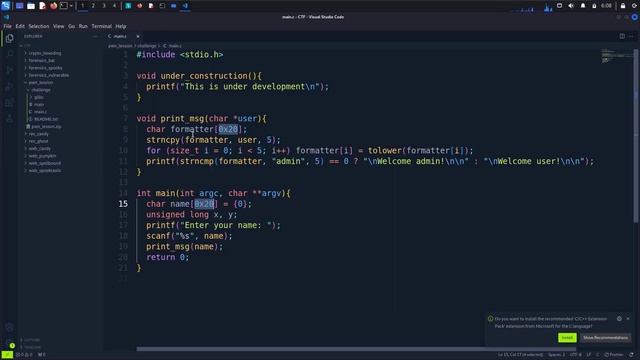Screen dimensions: 640x360
Task: Click the Ln 15 cursor position status item
Action: 520,355
